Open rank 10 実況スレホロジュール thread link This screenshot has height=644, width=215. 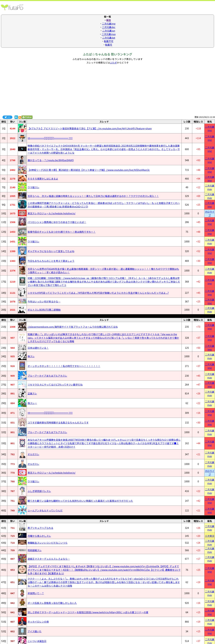coord(51,213)
